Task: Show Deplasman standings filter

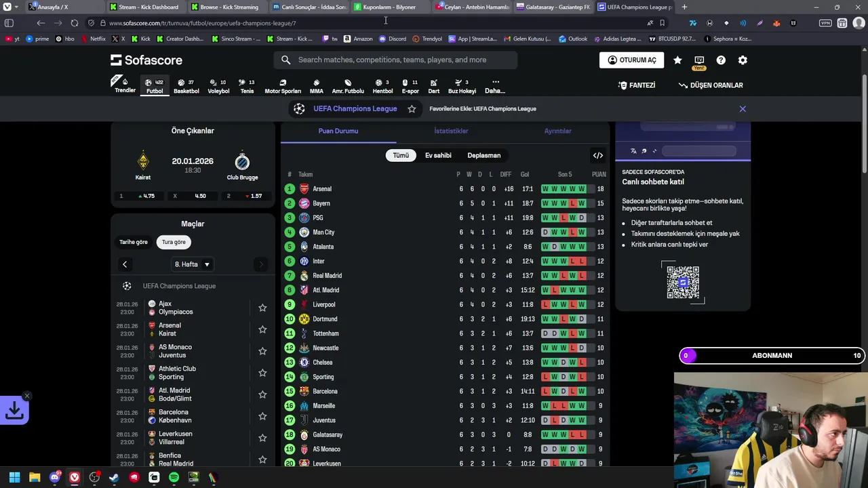Action: [484, 155]
